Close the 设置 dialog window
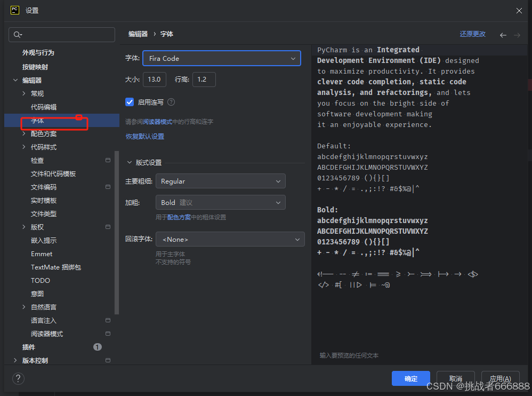Image resolution: width=532 pixels, height=396 pixels. (x=519, y=11)
